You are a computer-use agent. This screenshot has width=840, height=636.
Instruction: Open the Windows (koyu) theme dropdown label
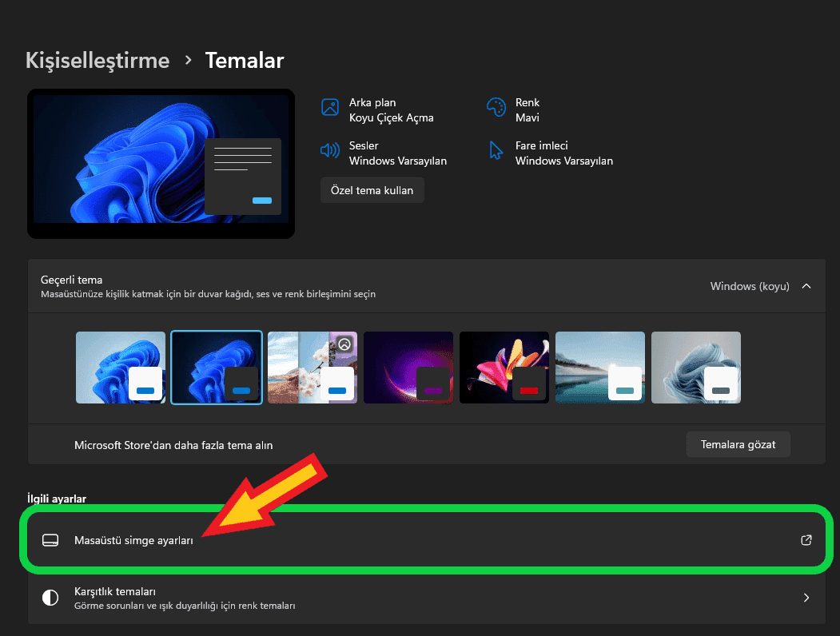click(749, 286)
